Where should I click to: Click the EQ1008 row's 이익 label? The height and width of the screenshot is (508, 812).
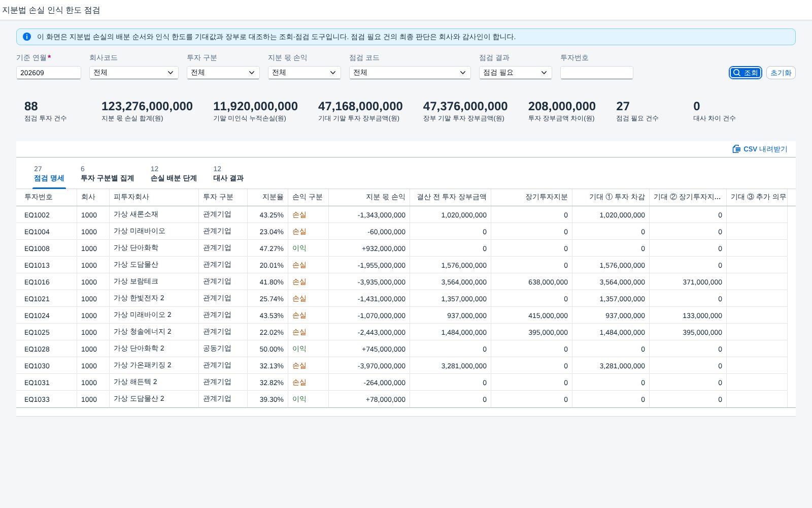[x=299, y=248]
